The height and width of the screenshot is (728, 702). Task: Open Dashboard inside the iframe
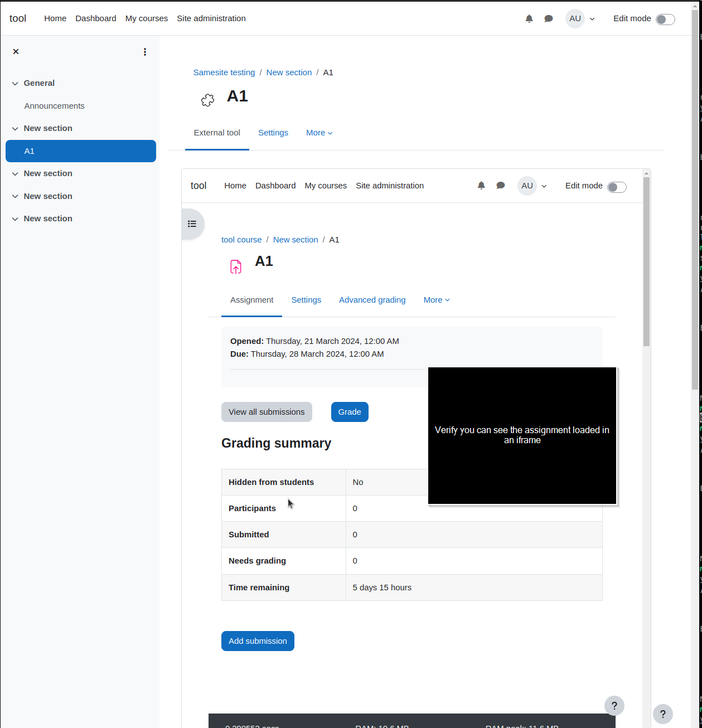pos(275,186)
